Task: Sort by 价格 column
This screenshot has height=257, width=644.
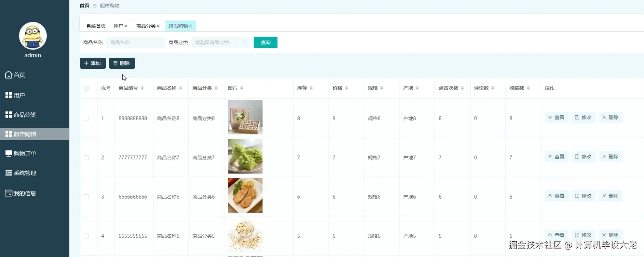Action: click(x=347, y=88)
